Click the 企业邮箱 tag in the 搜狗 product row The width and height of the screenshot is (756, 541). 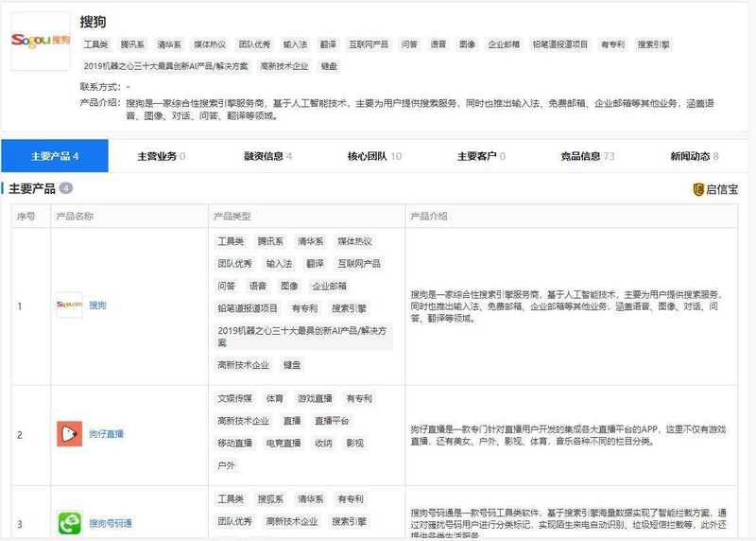pyautogui.click(x=329, y=286)
